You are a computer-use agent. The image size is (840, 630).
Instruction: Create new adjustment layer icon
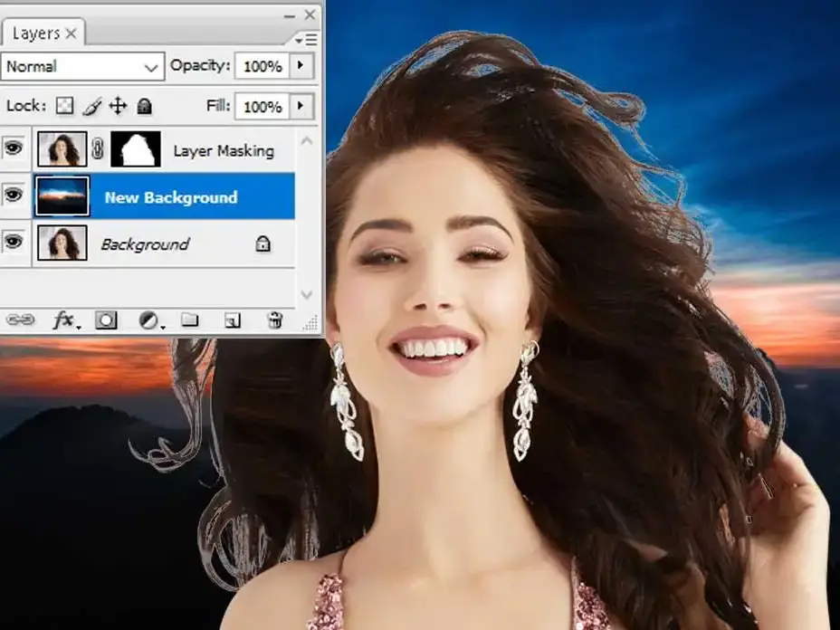[x=150, y=320]
